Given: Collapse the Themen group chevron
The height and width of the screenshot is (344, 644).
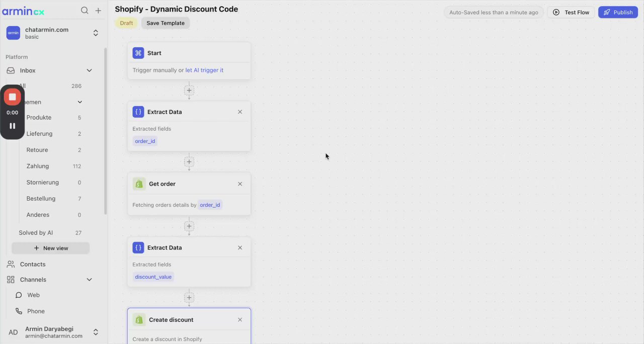Looking at the screenshot, I should click(79, 102).
